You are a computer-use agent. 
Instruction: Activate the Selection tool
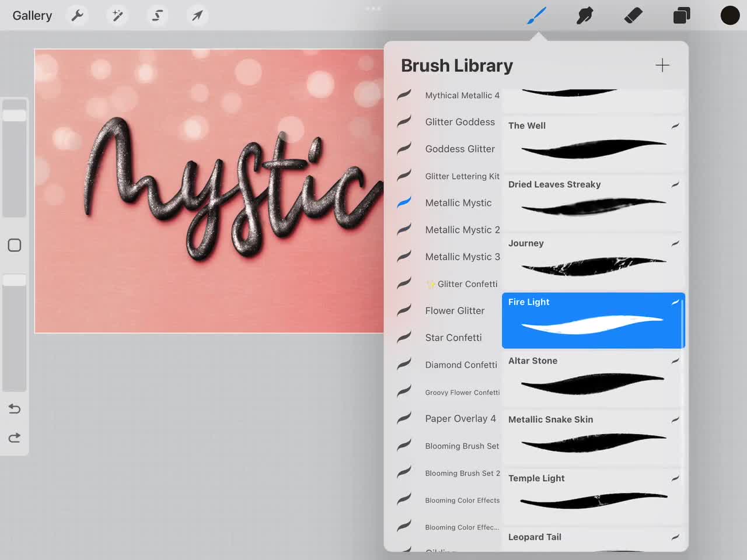158,15
